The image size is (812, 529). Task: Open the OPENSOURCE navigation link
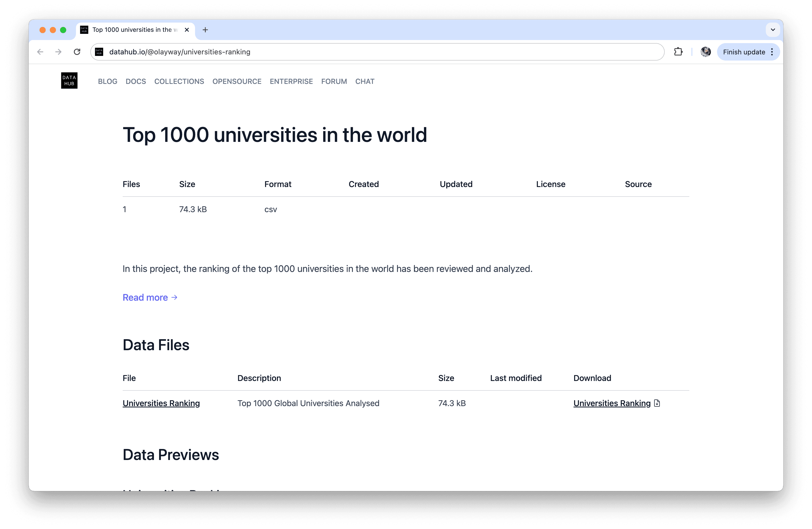[x=237, y=82]
